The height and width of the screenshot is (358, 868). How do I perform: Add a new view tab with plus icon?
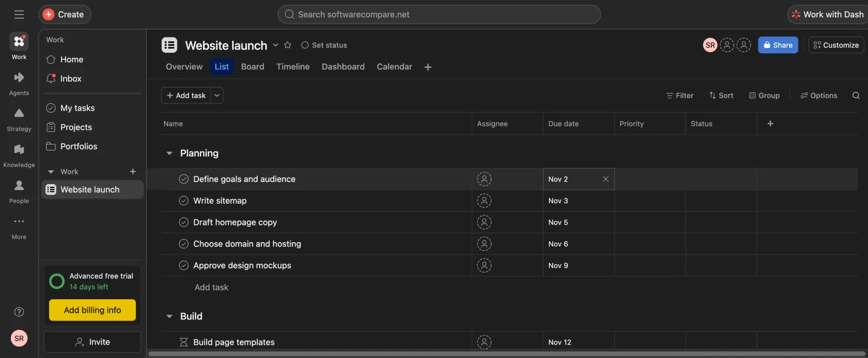pos(428,67)
